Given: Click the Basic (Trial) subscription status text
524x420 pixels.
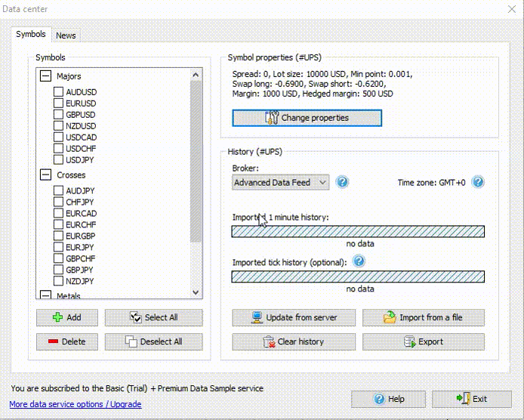Looking at the screenshot, I should 137,388.
